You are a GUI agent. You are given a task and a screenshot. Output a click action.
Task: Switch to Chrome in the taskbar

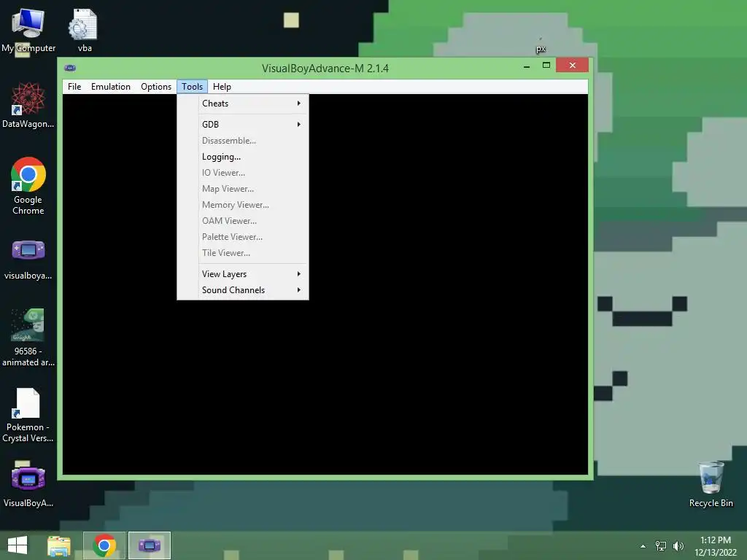(104, 545)
